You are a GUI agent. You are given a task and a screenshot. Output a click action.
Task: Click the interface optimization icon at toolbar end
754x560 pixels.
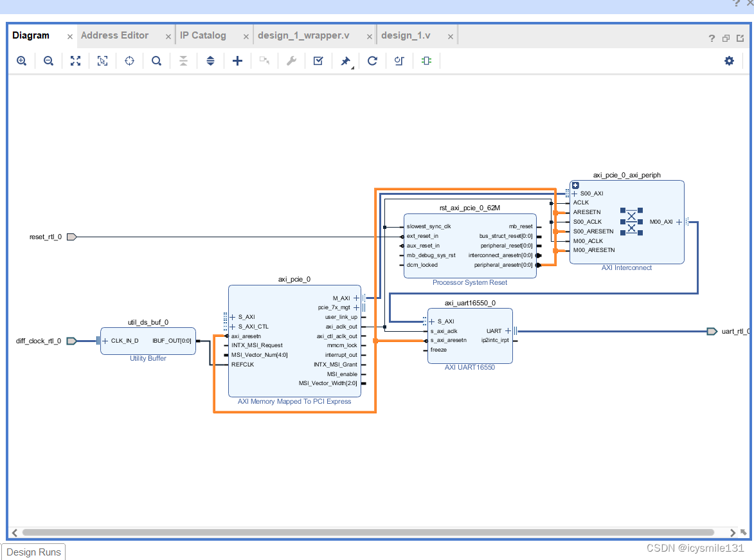tap(426, 60)
